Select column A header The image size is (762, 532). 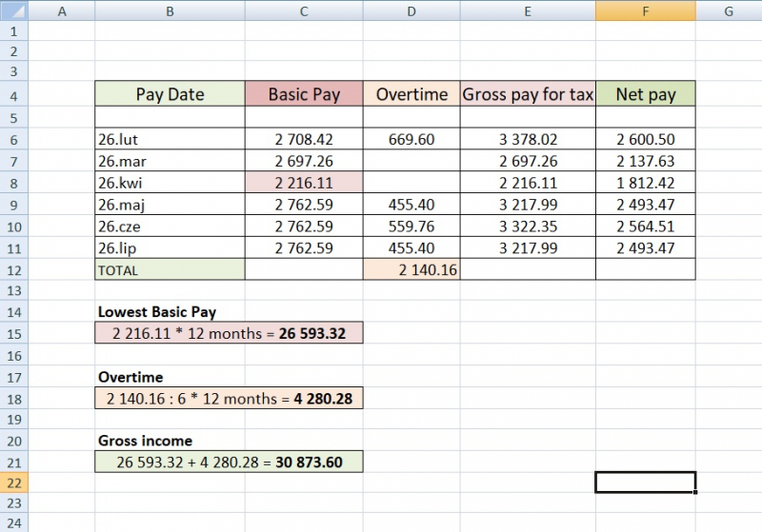coord(62,10)
